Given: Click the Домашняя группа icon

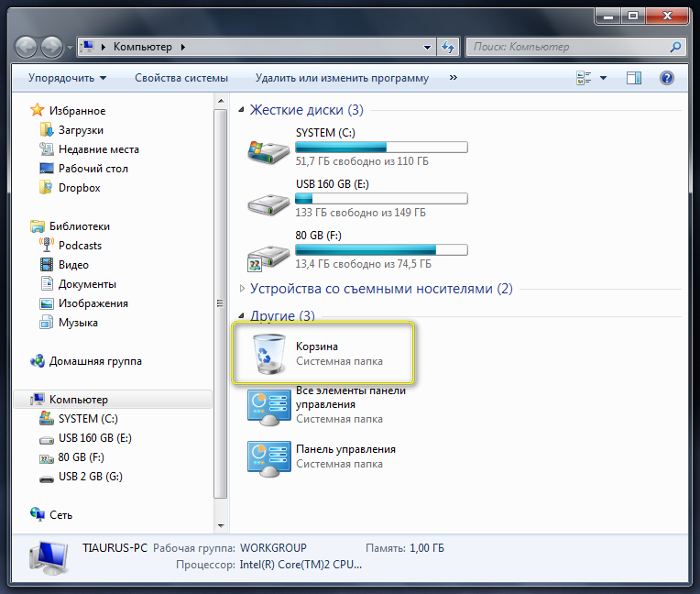Looking at the screenshot, I should pos(38,360).
